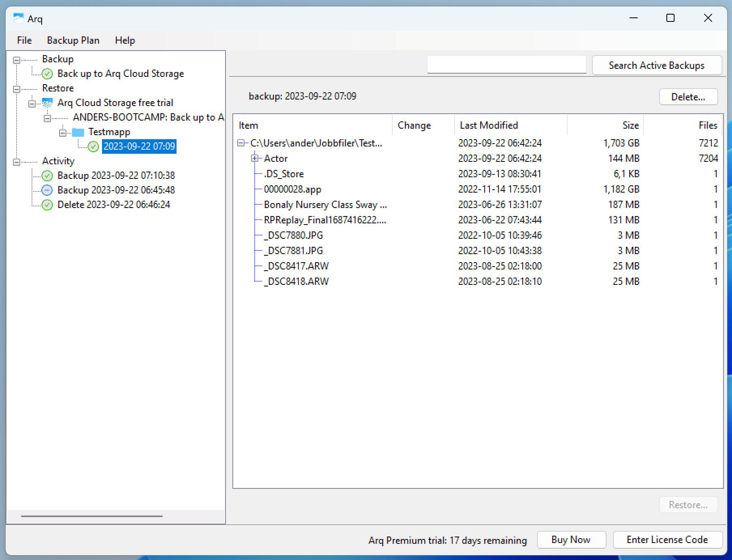Open the File menu
Image resolution: width=732 pixels, height=560 pixels.
[23, 40]
